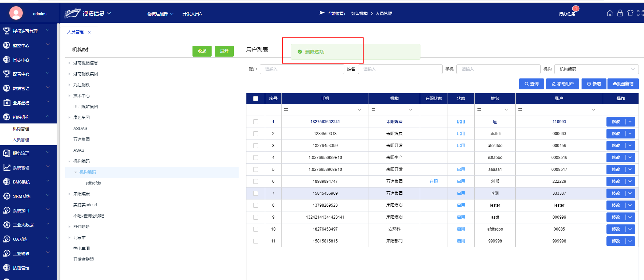Image resolution: width=644 pixels, height=280 pixels.
Task: Click 修改 for user 999998
Action: point(616,241)
